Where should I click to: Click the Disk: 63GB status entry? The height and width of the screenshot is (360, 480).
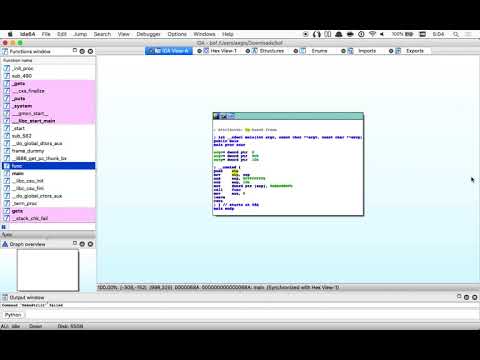[x=70, y=326]
